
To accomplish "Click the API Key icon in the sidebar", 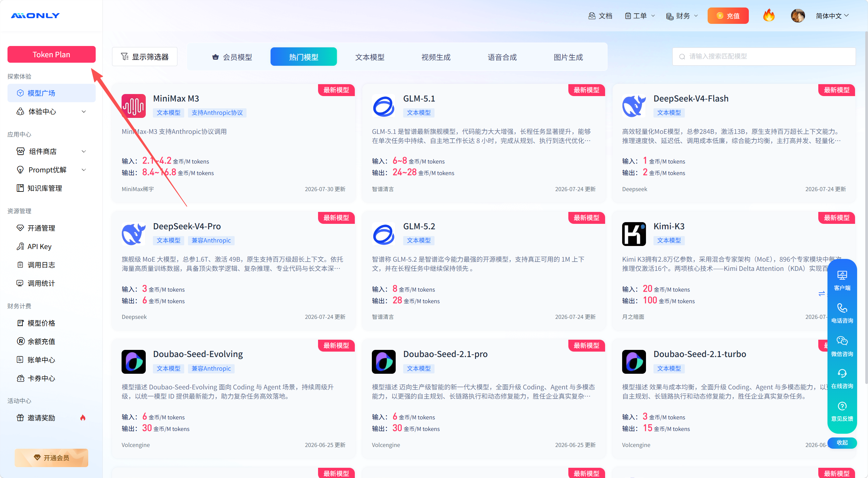I will pyautogui.click(x=20, y=246).
